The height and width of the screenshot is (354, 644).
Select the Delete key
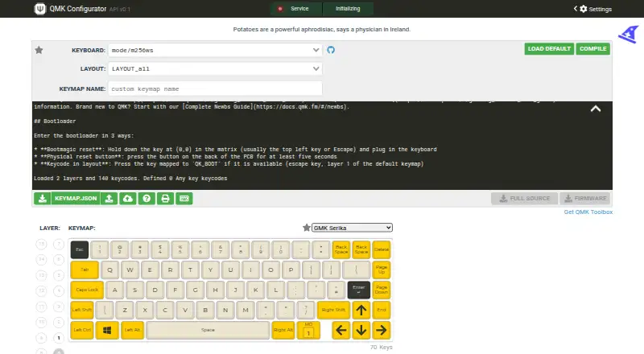[x=382, y=249]
